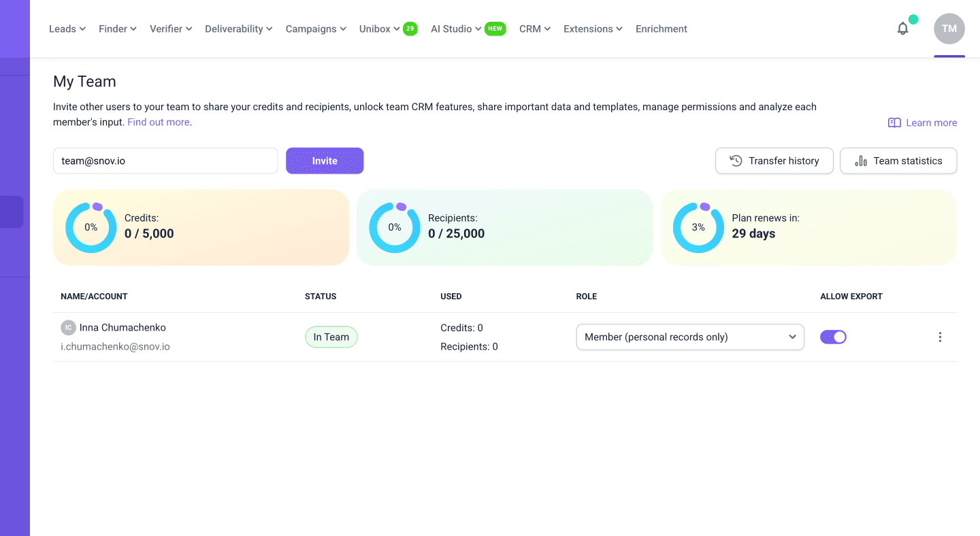Click the notification bell icon
This screenshot has height=536, width=980.
[902, 29]
